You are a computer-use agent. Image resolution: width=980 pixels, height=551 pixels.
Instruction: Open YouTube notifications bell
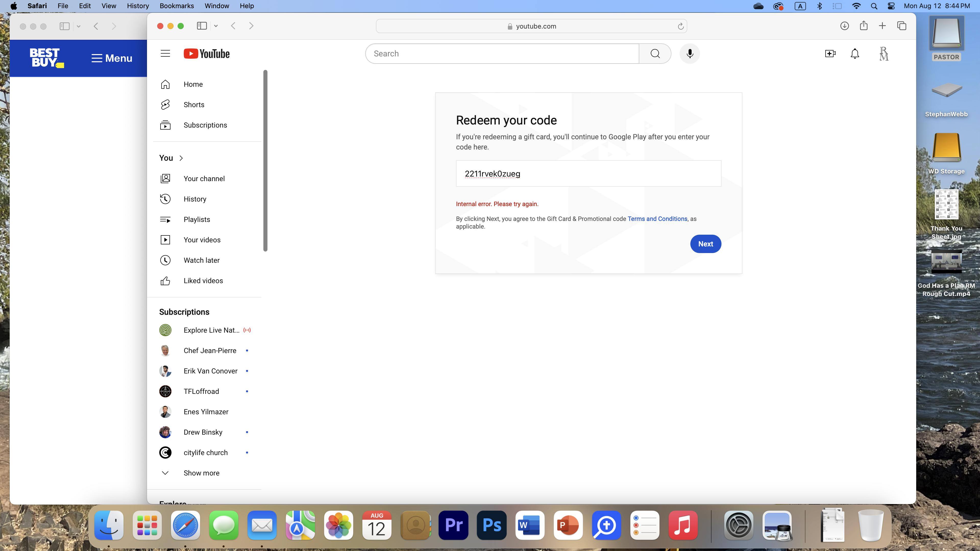pos(854,54)
